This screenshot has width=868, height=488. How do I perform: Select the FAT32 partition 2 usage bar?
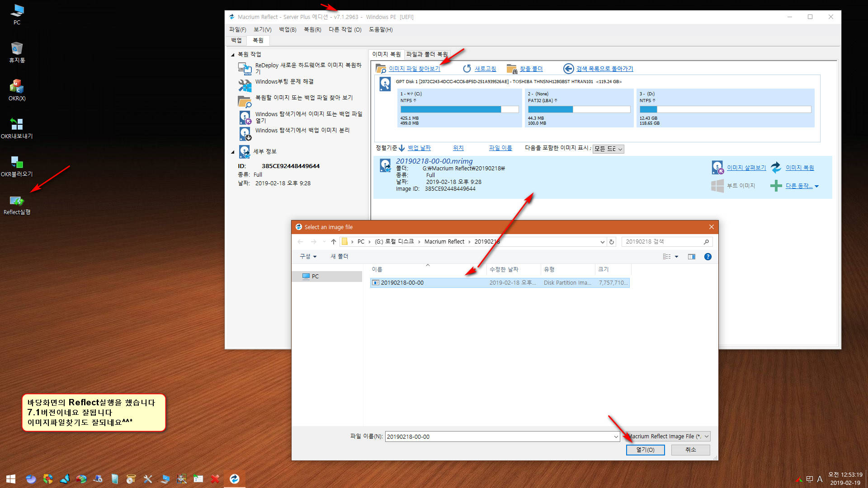579,109
